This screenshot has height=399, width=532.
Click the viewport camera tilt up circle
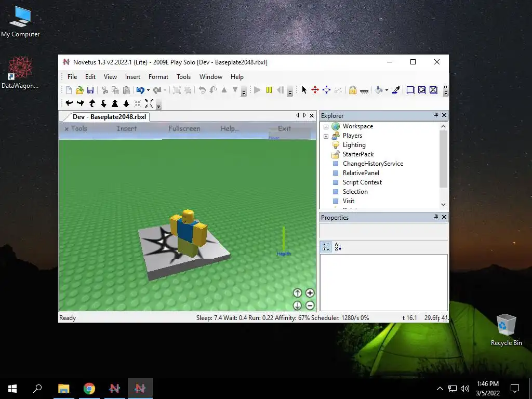[x=297, y=293]
